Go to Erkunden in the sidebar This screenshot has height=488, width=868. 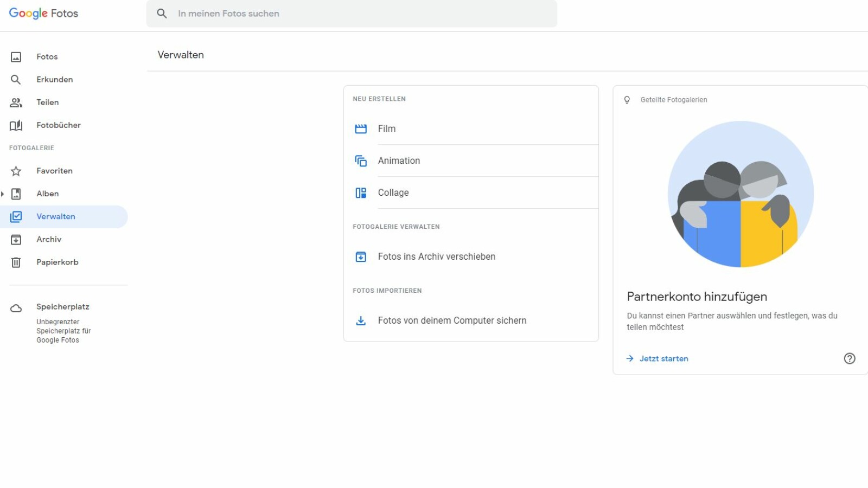pyautogui.click(x=54, y=80)
